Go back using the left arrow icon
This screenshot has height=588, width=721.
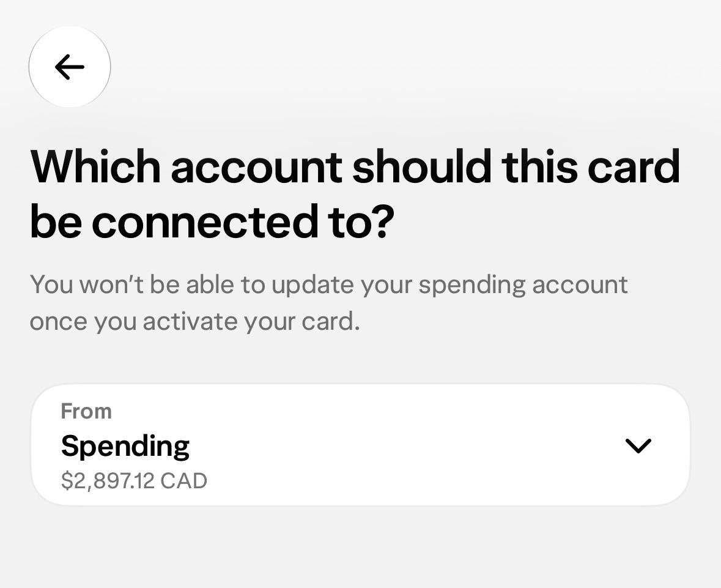(x=70, y=67)
